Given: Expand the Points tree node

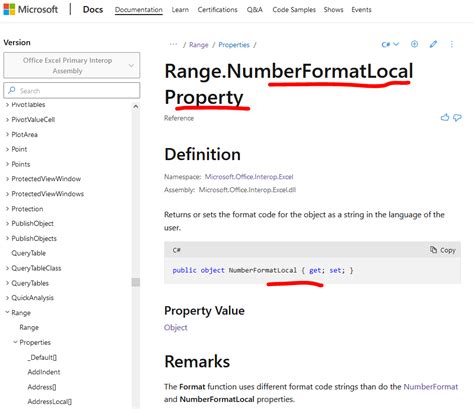Looking at the screenshot, I should pyautogui.click(x=7, y=164).
